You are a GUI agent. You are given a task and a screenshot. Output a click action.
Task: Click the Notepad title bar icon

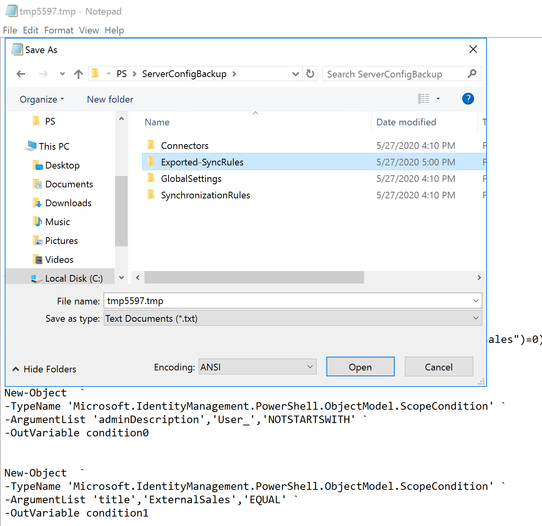point(11,11)
